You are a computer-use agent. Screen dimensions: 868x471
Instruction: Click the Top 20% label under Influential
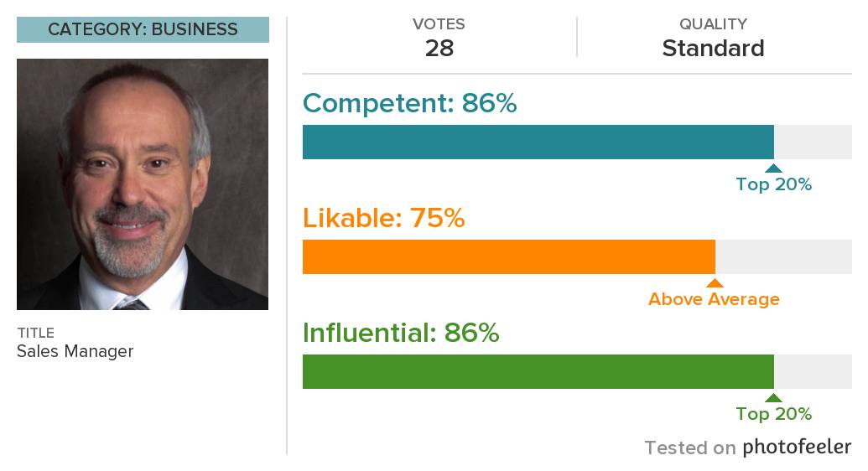(x=773, y=414)
